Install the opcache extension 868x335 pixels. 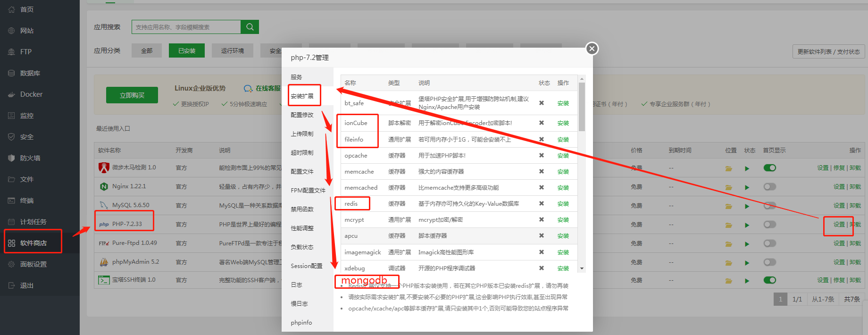click(563, 156)
